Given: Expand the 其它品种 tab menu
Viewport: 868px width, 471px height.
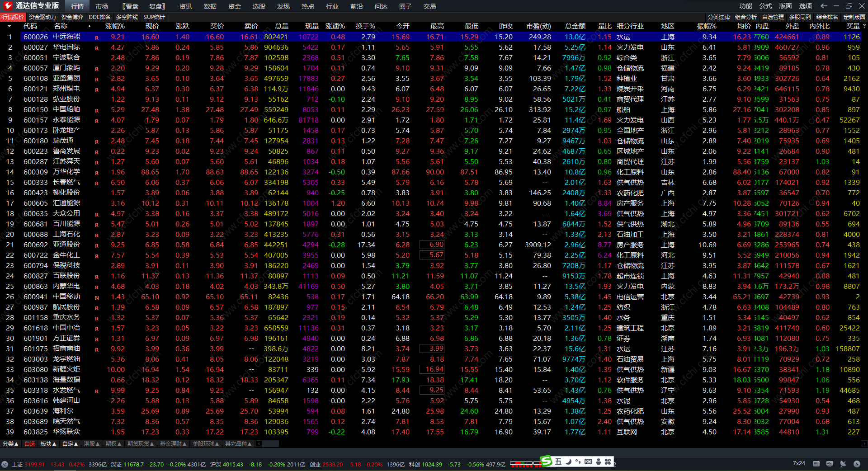Looking at the screenshot, I should (238, 444).
